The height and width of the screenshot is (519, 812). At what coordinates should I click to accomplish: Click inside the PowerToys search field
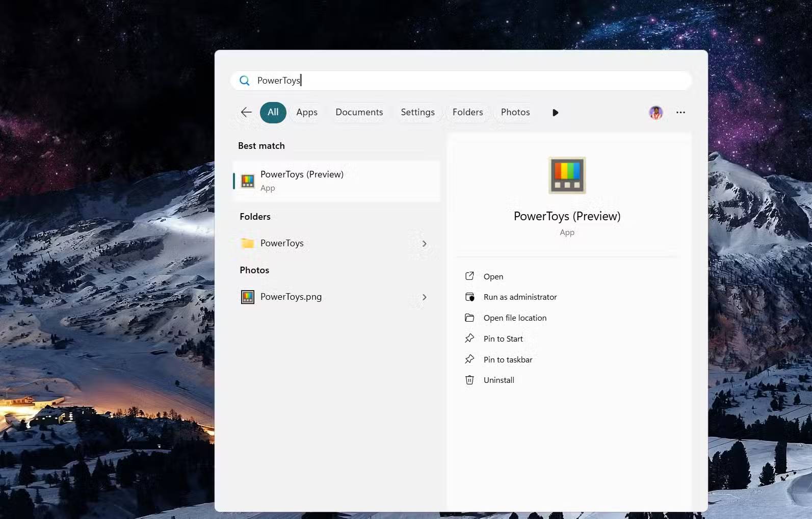click(459, 81)
